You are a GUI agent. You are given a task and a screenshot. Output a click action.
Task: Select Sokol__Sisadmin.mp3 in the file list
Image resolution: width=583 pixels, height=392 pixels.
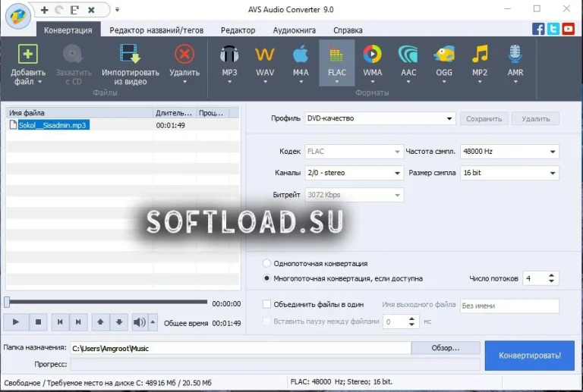pos(52,125)
